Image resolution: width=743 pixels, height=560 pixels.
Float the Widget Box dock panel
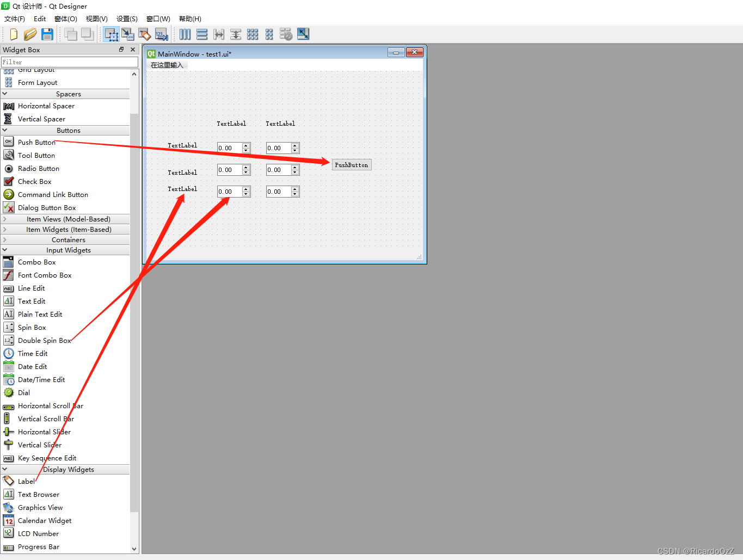tap(121, 50)
